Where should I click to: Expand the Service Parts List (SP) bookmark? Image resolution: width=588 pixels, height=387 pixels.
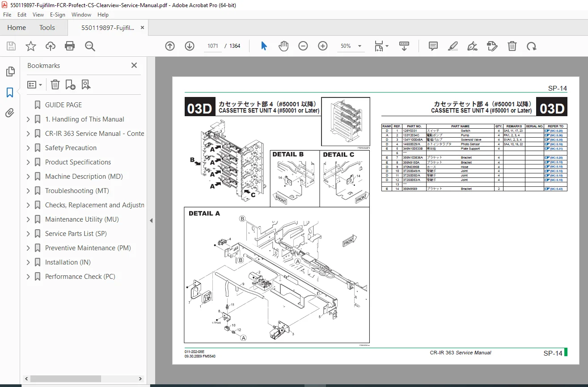pyautogui.click(x=28, y=234)
